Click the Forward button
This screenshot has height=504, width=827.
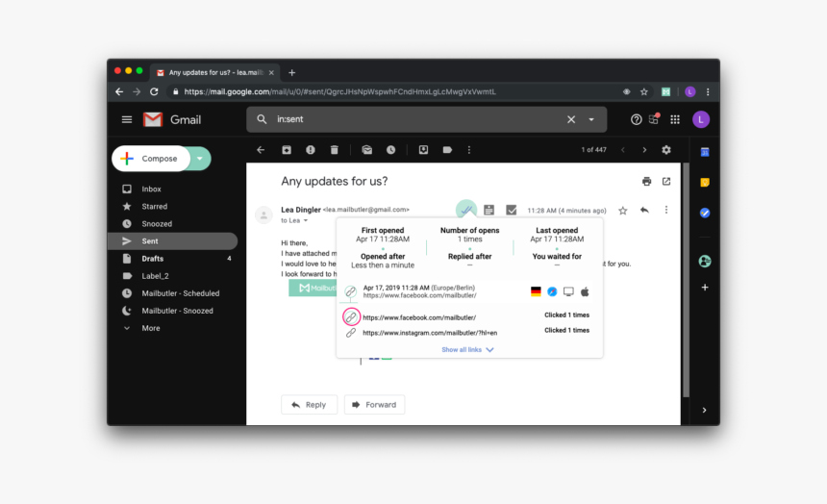click(x=374, y=405)
